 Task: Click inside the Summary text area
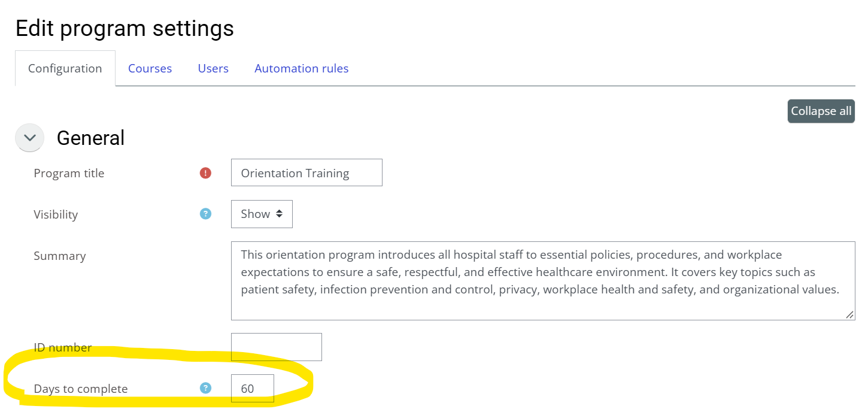point(543,281)
